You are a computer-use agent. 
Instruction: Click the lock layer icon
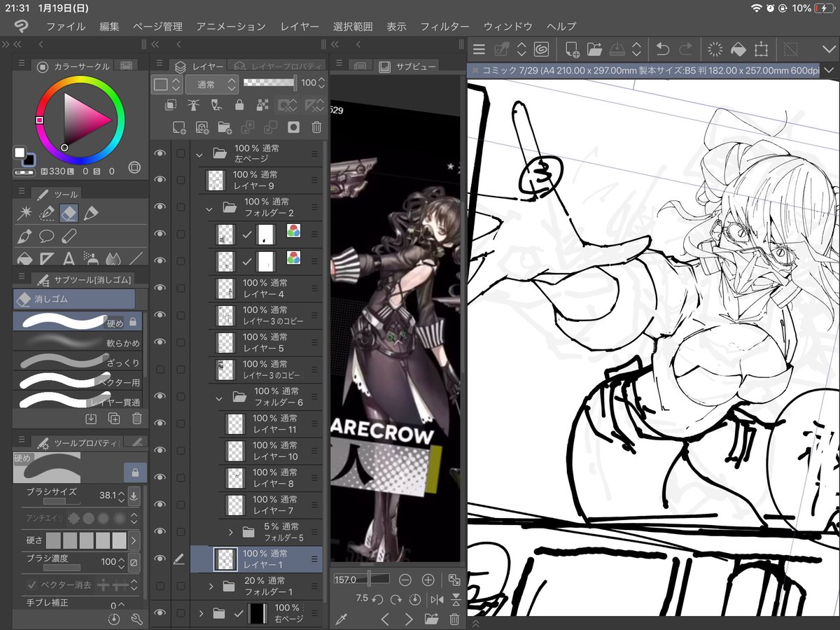point(239,105)
